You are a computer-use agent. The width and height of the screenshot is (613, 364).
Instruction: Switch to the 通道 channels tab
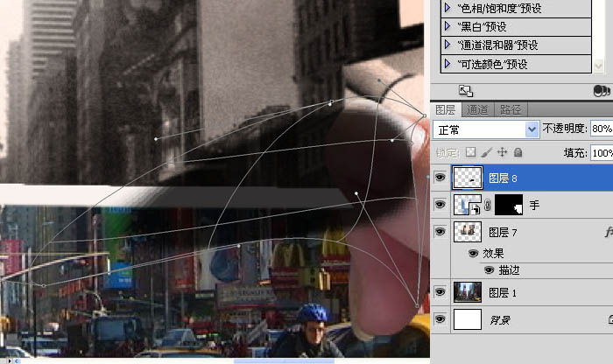(x=477, y=110)
